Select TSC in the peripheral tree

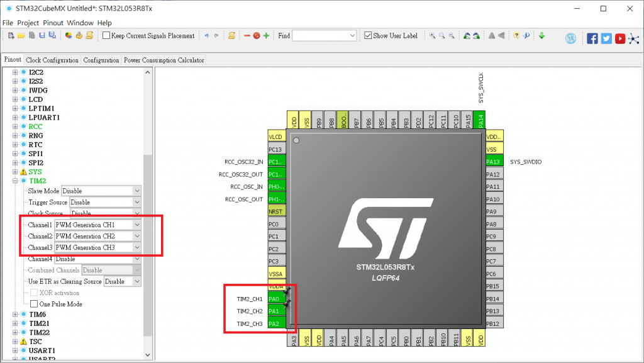(35, 341)
